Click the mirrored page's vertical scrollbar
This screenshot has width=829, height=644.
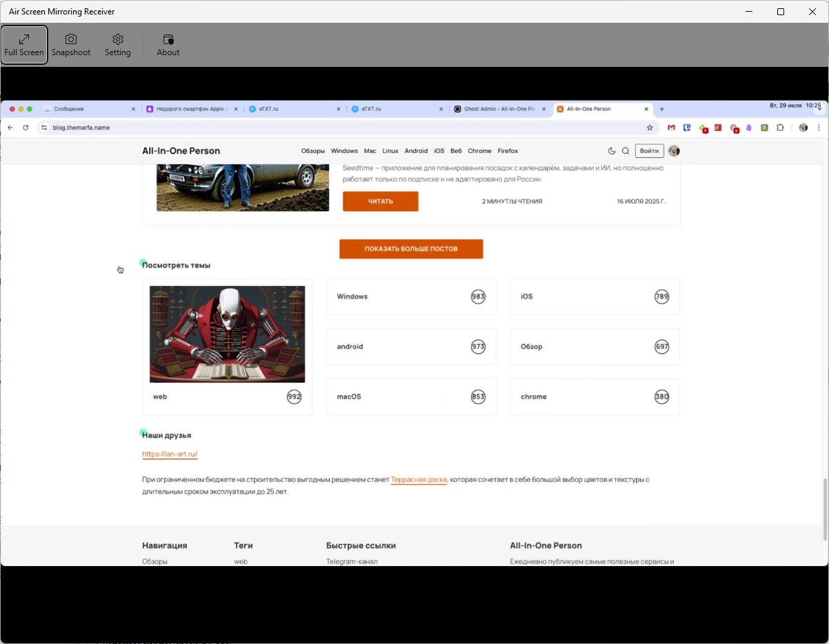point(825,509)
